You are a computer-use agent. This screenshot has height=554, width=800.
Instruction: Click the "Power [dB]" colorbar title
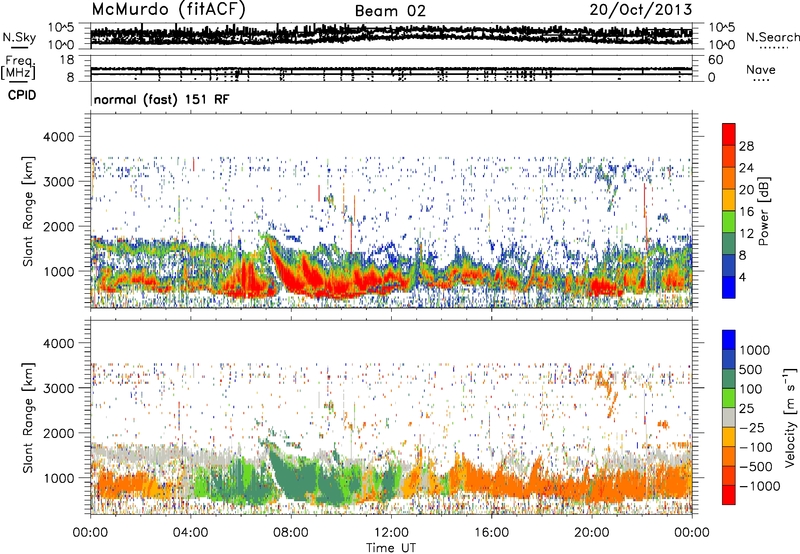pos(764,211)
